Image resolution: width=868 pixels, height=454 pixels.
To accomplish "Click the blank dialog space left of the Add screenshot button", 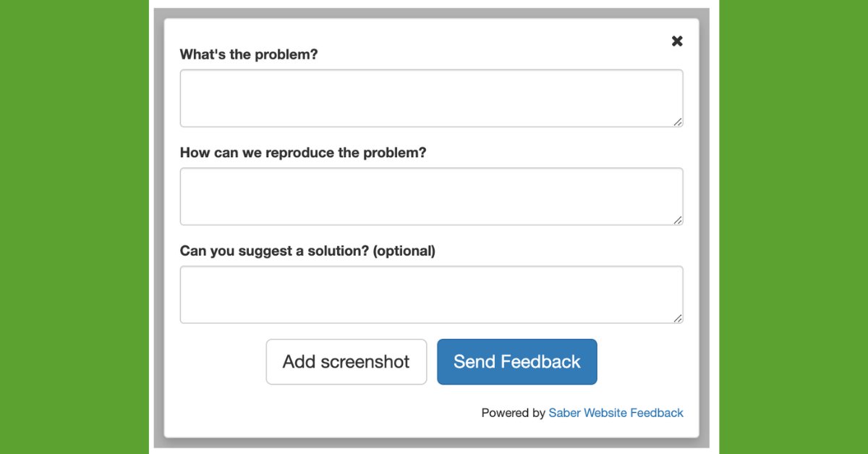I will 217,362.
